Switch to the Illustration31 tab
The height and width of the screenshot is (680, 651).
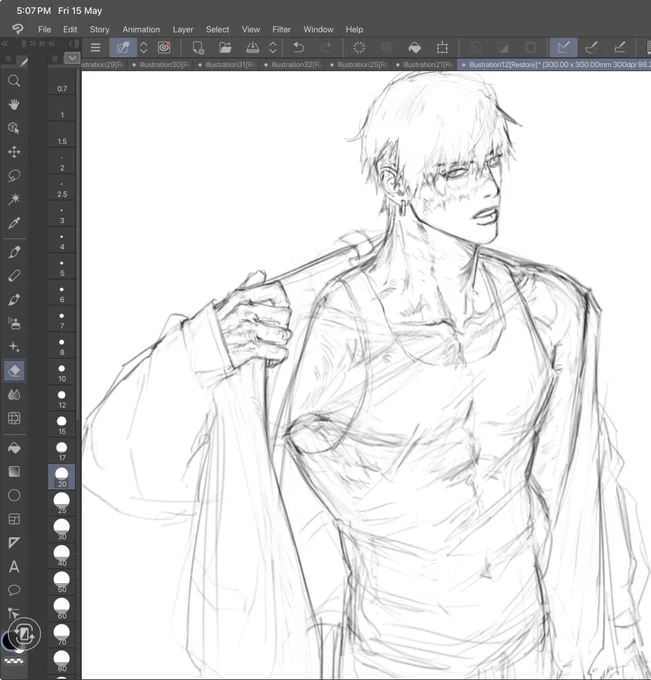tap(227, 65)
